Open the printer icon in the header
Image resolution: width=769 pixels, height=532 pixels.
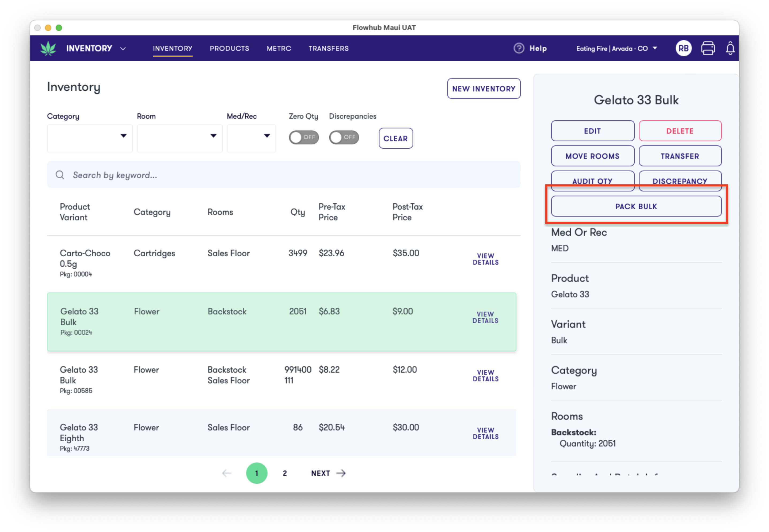pos(708,48)
